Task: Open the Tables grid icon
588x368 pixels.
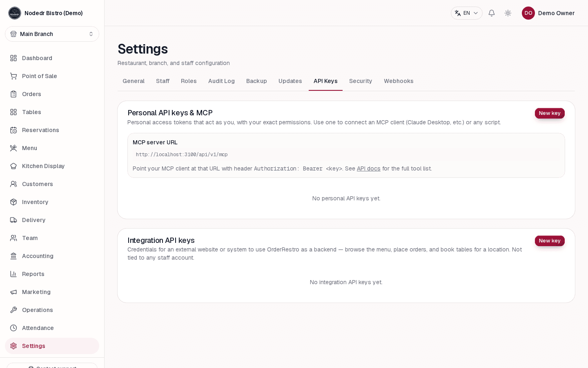Action: click(x=13, y=112)
